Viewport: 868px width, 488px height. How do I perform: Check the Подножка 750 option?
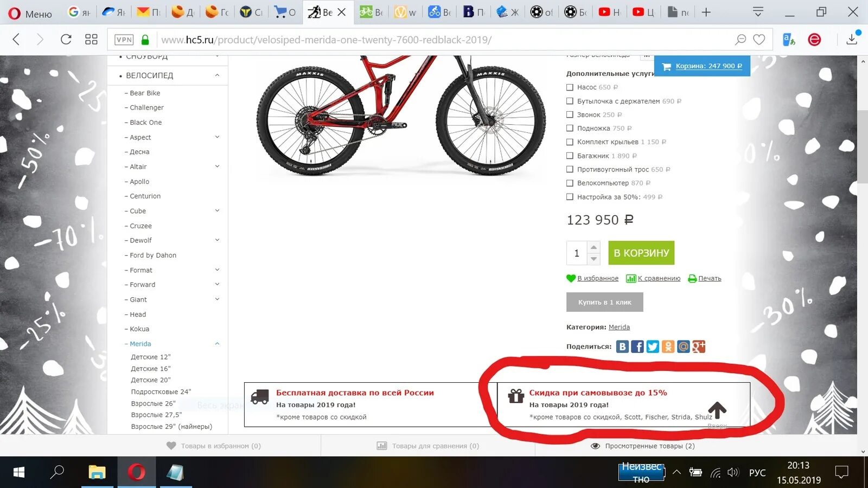(570, 128)
